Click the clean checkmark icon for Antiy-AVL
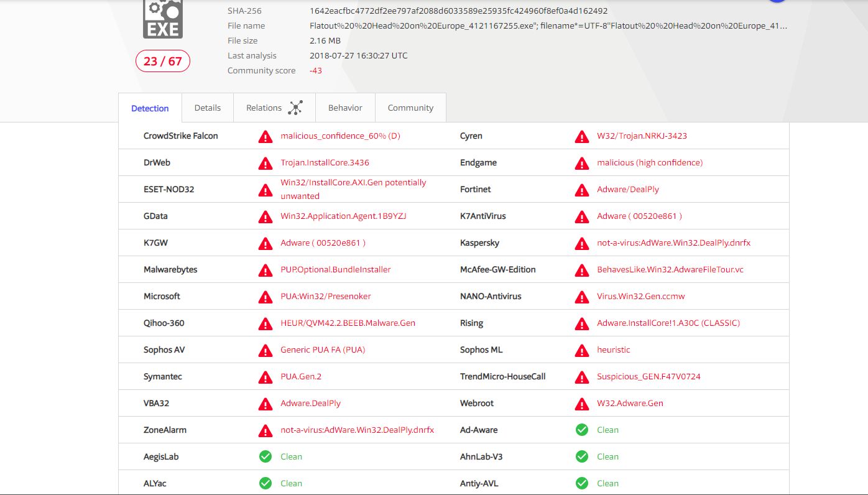Image resolution: width=868 pixels, height=495 pixels. (582, 483)
